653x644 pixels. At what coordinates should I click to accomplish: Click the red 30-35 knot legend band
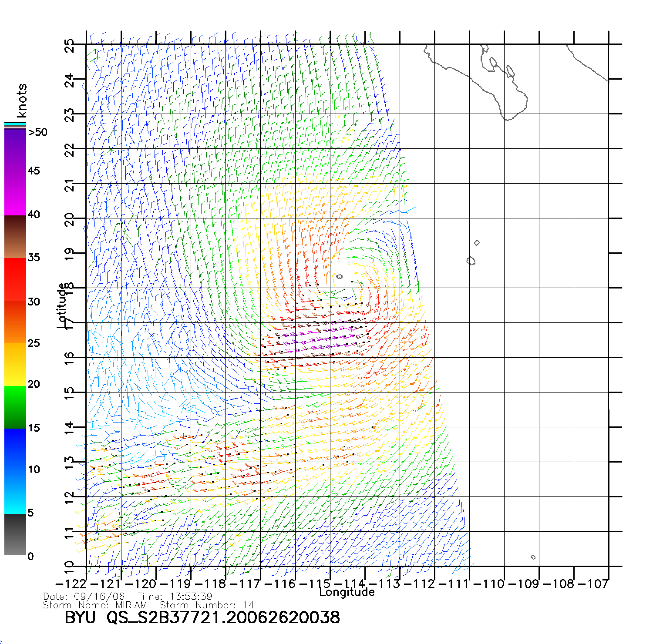point(15,279)
